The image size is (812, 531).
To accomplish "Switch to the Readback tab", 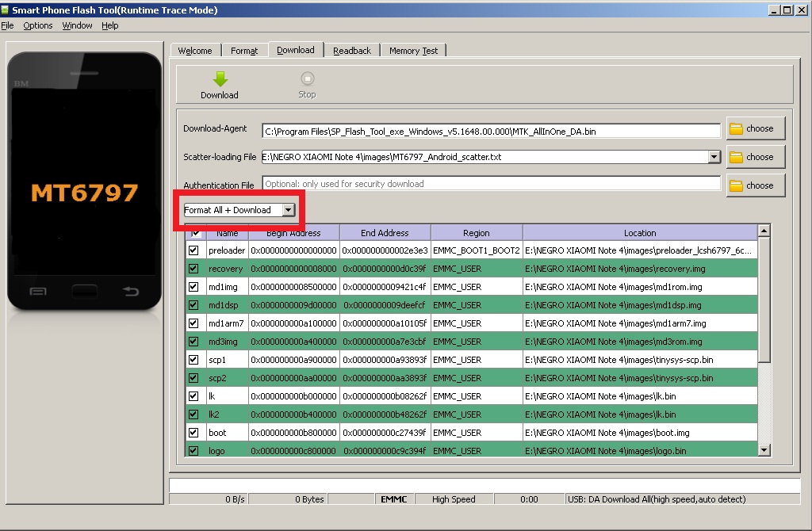I will pos(351,51).
